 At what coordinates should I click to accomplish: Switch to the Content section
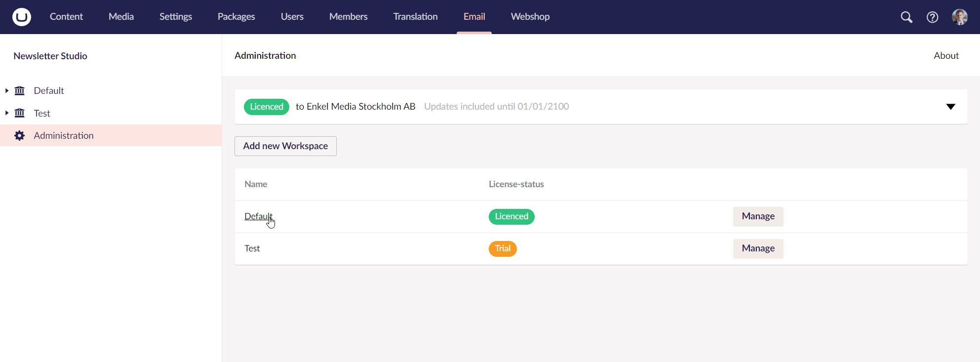pos(66,17)
